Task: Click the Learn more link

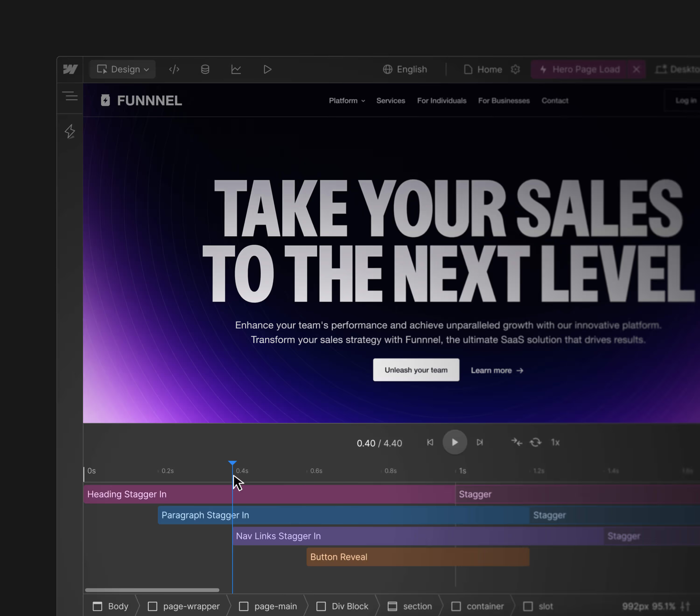Action: [497, 371]
